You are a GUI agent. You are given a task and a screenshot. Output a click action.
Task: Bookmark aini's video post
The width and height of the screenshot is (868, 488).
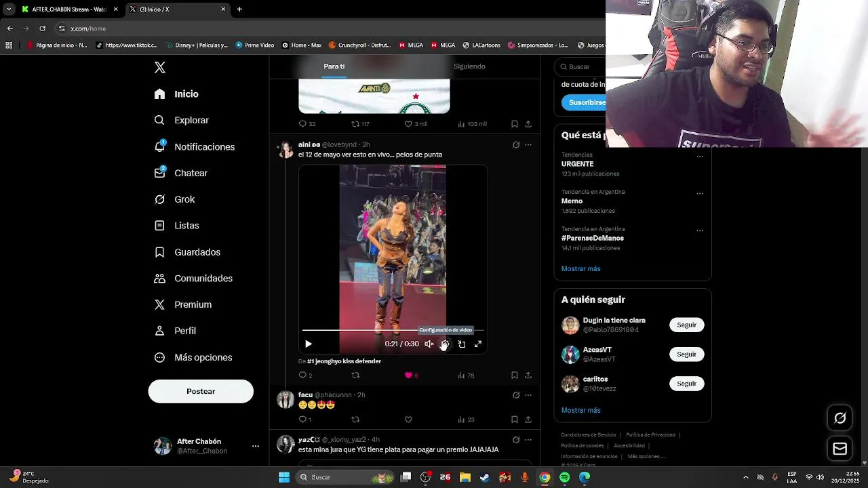coord(515,375)
